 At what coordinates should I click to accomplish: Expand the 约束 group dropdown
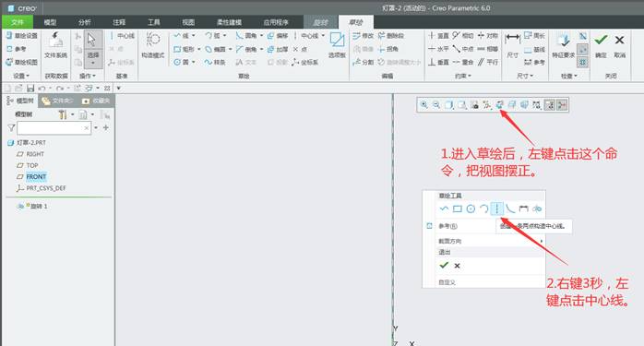click(x=462, y=76)
